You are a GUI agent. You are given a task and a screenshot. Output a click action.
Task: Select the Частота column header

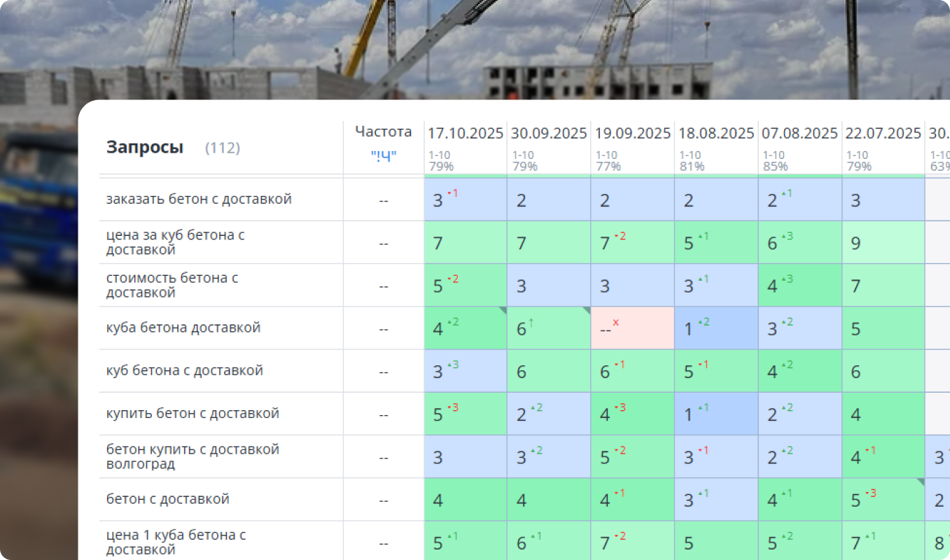[x=384, y=132]
